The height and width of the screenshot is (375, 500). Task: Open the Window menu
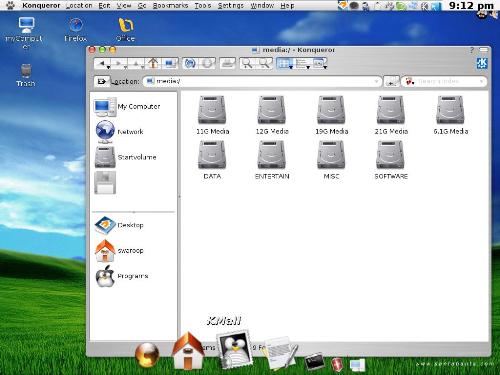262,5
